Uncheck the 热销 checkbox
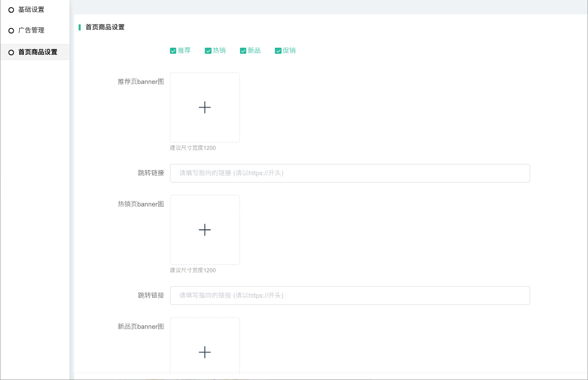Image resolution: width=588 pixels, height=380 pixels. click(208, 51)
